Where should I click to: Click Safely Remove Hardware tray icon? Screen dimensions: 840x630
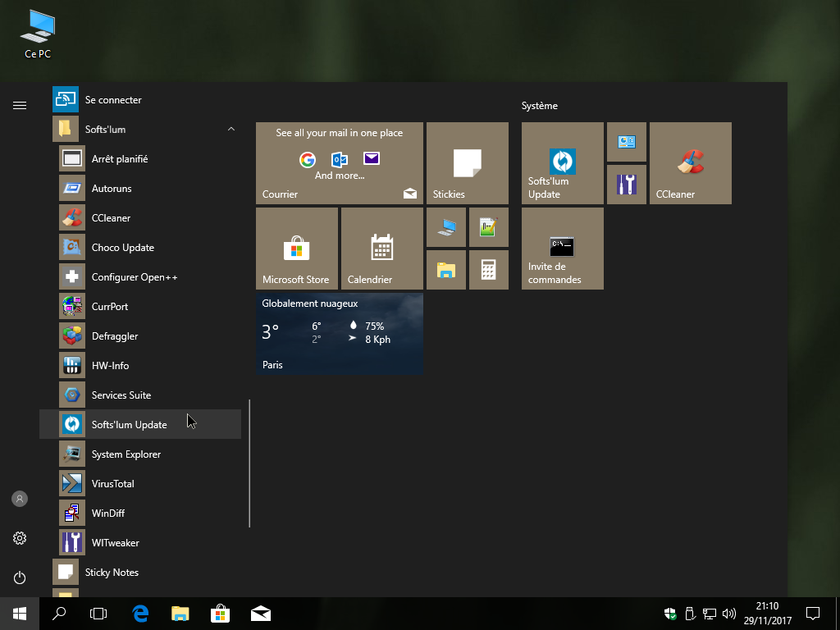[690, 614]
